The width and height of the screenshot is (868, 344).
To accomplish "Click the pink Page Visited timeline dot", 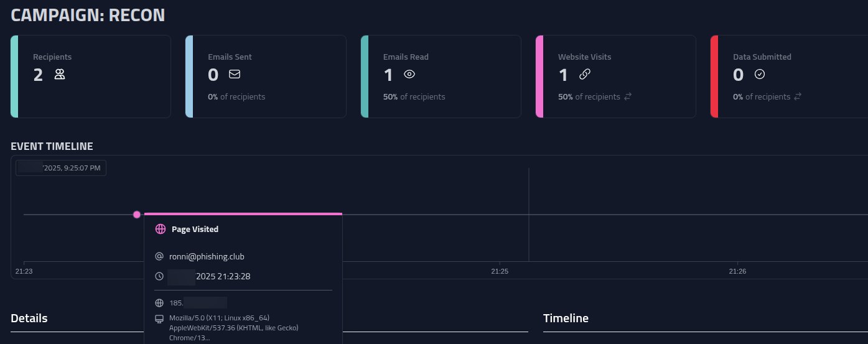I will click(x=137, y=215).
